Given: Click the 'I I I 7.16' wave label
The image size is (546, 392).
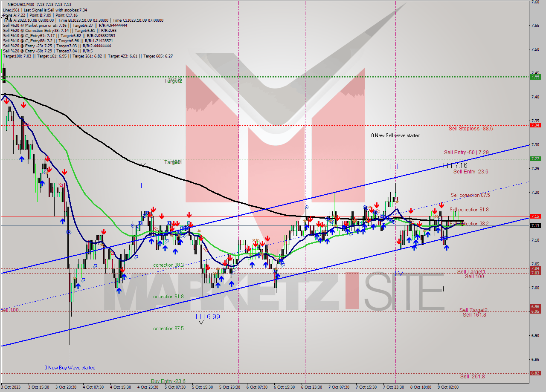Looking at the screenshot, I should (455, 165).
